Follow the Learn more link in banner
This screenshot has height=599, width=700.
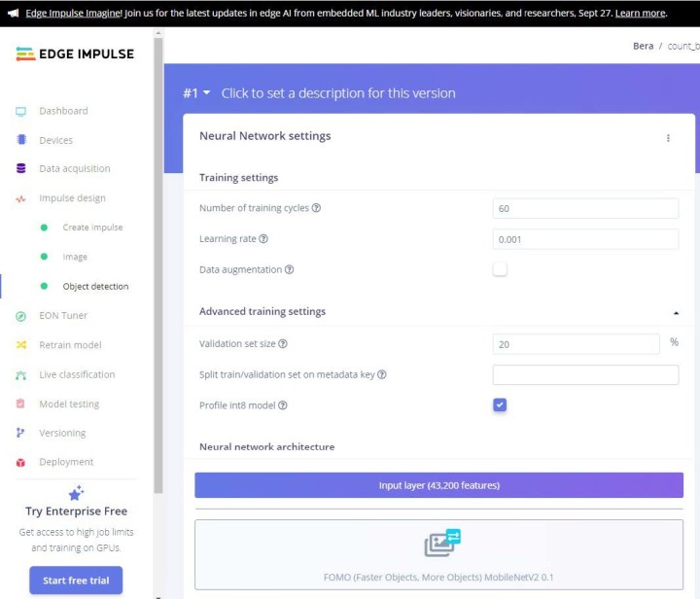coord(640,14)
